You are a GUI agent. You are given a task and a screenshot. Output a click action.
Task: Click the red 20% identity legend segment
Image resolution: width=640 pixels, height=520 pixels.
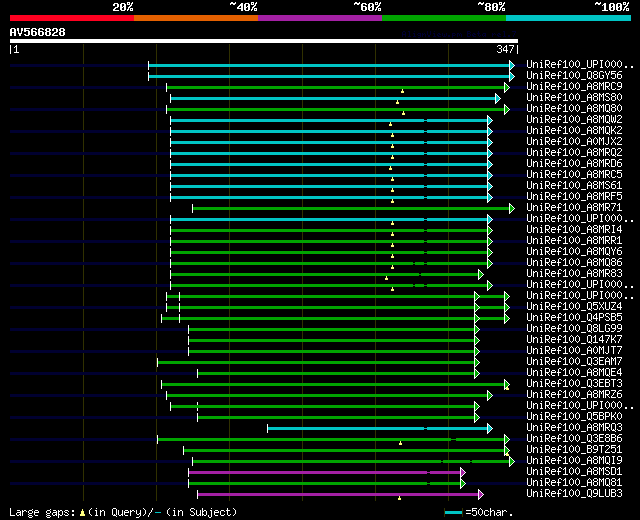72,18
